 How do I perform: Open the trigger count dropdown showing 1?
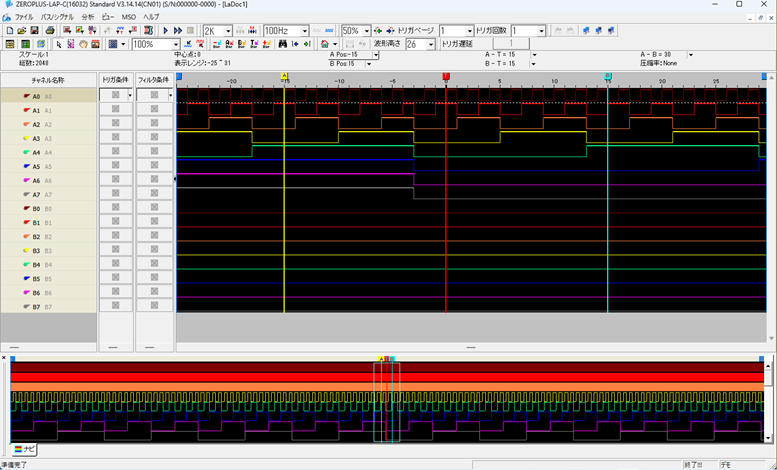[x=542, y=31]
